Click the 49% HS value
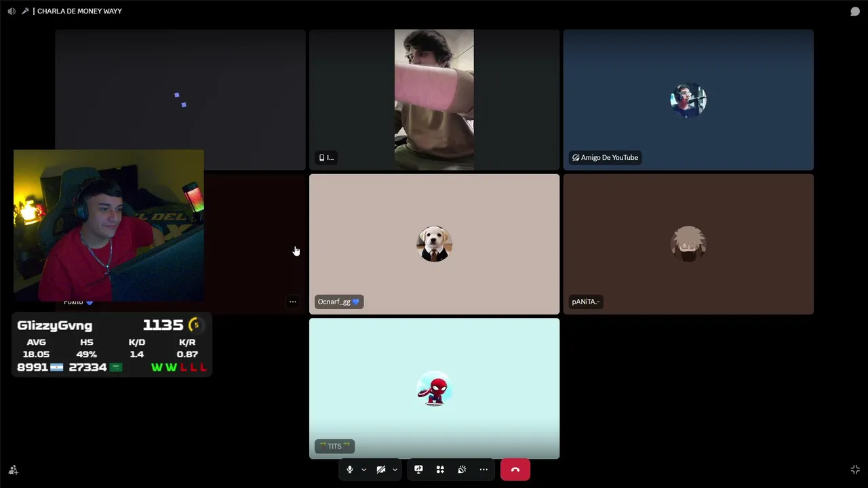Image resolution: width=868 pixels, height=488 pixels. [87, 354]
